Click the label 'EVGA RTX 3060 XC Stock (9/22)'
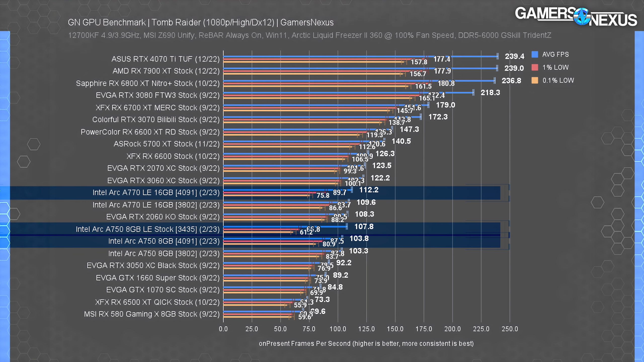 (x=164, y=181)
